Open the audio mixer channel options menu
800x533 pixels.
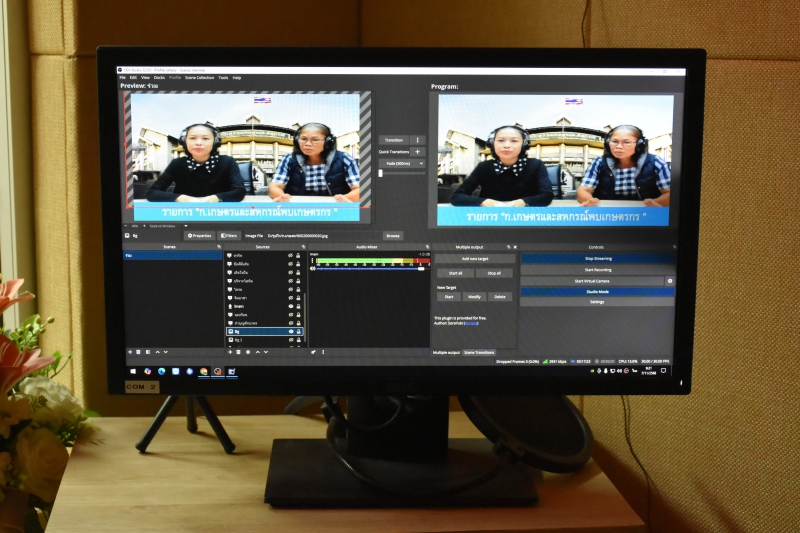pos(313,261)
